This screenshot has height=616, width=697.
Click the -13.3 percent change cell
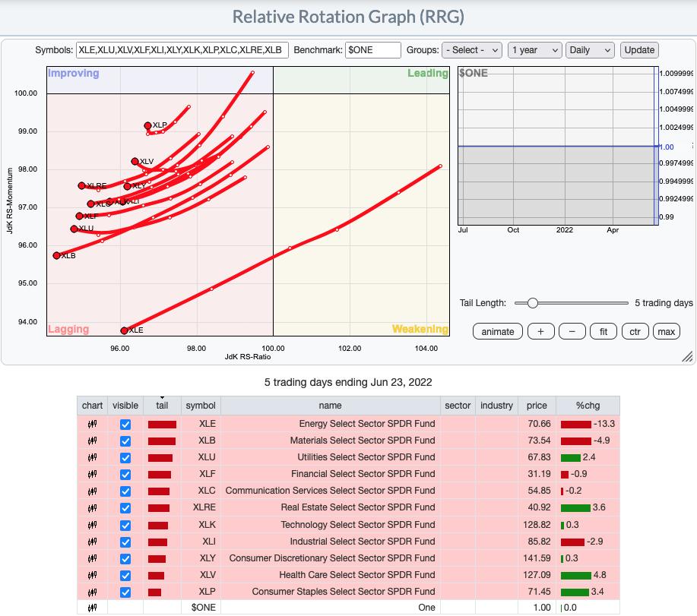pyautogui.click(x=588, y=424)
